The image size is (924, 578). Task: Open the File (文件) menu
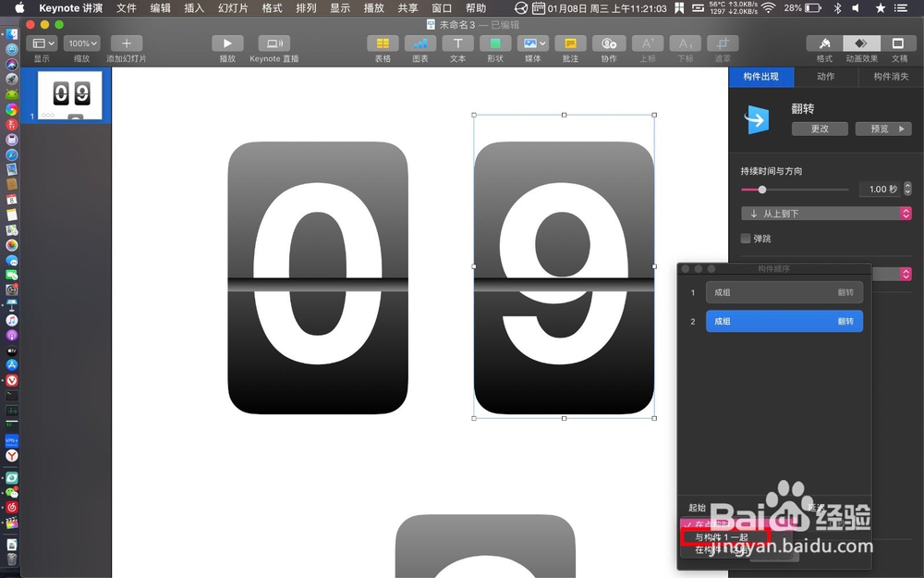click(x=126, y=8)
